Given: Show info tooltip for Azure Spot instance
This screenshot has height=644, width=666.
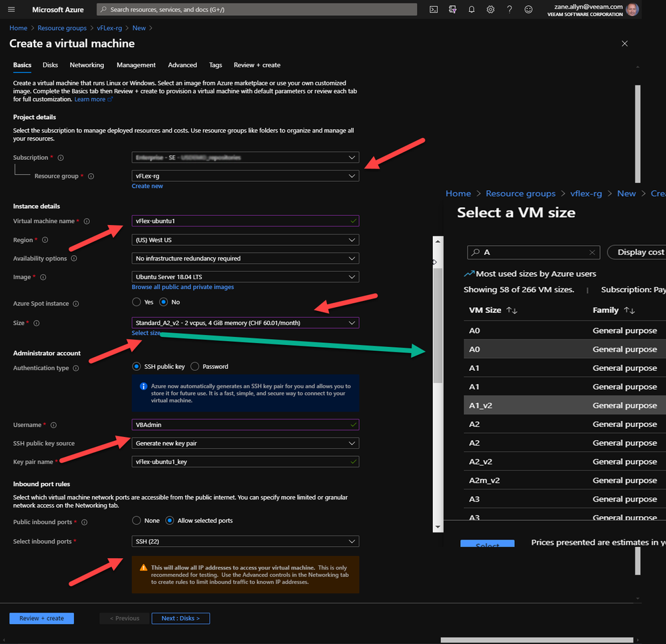Looking at the screenshot, I should click(76, 304).
